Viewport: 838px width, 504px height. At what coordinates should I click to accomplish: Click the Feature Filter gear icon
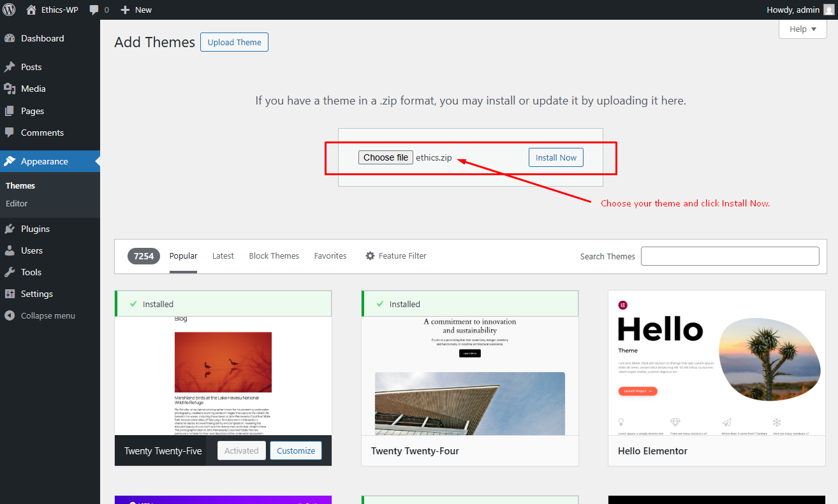[x=370, y=256]
